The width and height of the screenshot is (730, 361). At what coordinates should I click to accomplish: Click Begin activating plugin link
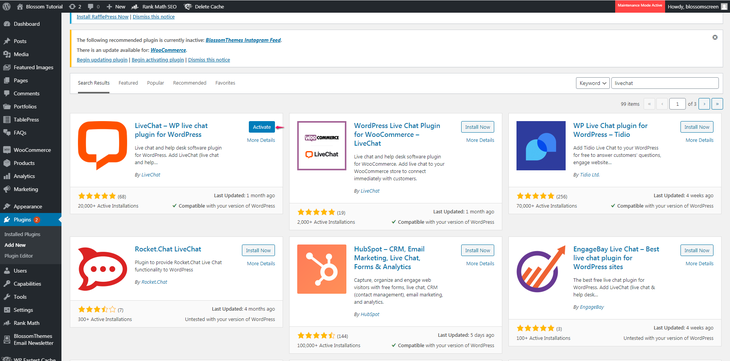pos(158,60)
